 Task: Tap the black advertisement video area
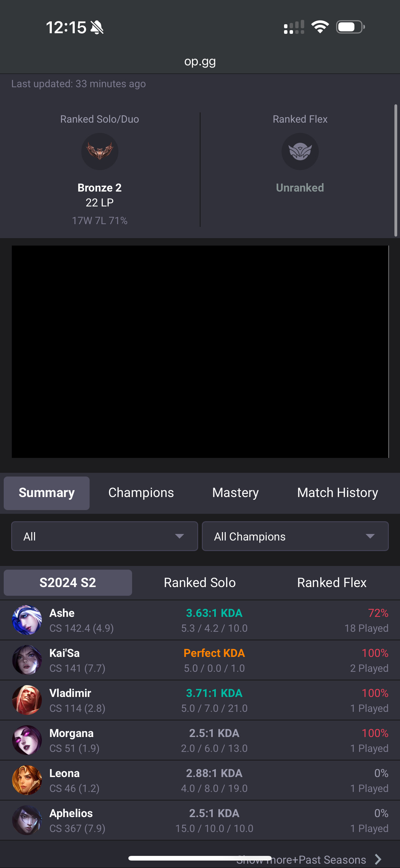[x=200, y=351]
